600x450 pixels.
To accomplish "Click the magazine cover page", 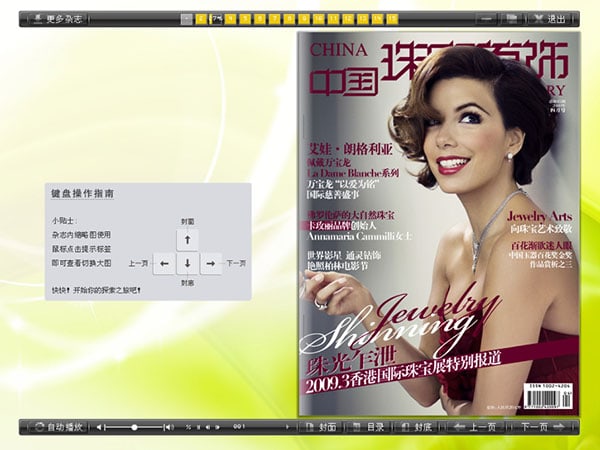I will [x=439, y=224].
